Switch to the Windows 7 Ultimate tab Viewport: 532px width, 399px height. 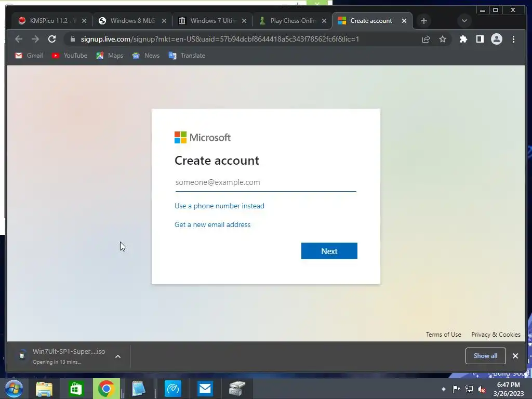[x=211, y=21]
